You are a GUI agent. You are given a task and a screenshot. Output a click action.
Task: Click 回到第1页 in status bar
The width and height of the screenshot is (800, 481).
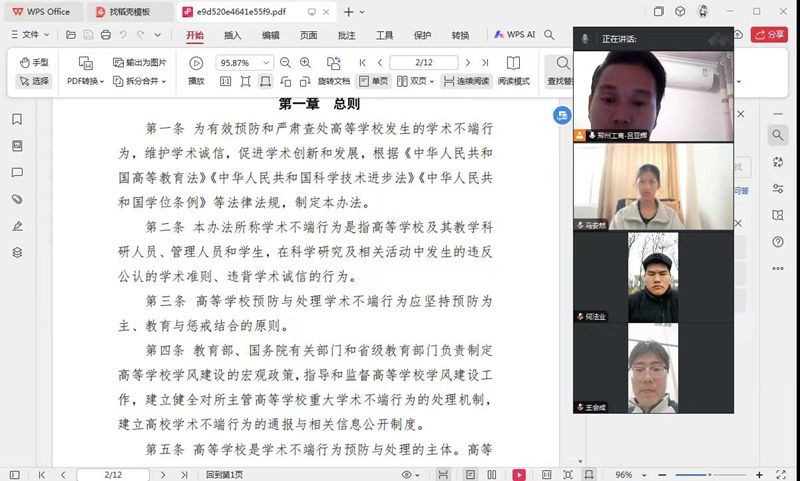(x=224, y=475)
